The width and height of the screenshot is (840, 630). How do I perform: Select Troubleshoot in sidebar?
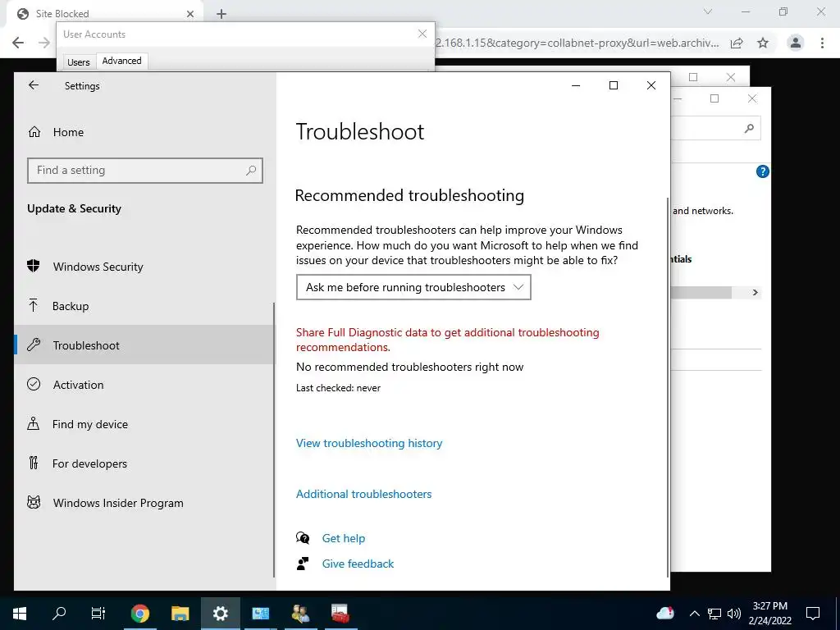pos(144,345)
